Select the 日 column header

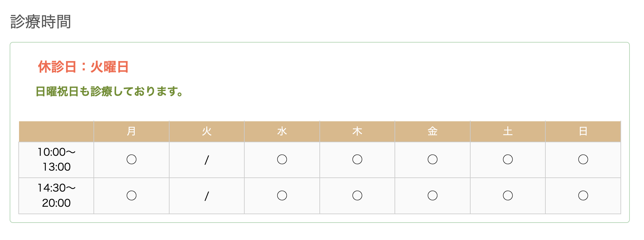583,131
